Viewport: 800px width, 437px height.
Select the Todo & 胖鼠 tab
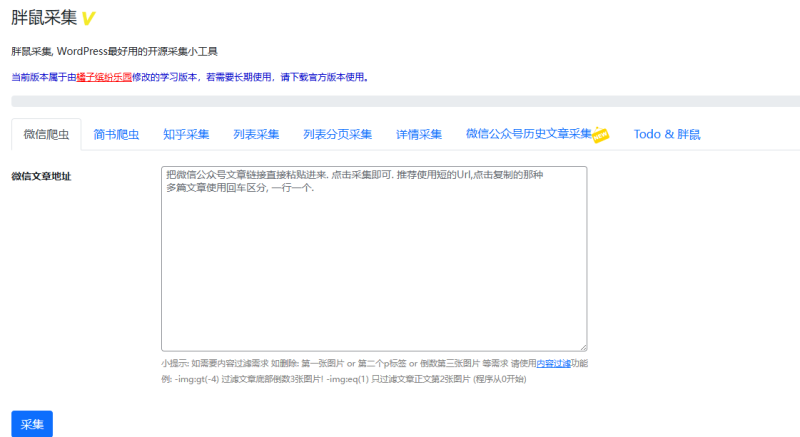pos(667,135)
